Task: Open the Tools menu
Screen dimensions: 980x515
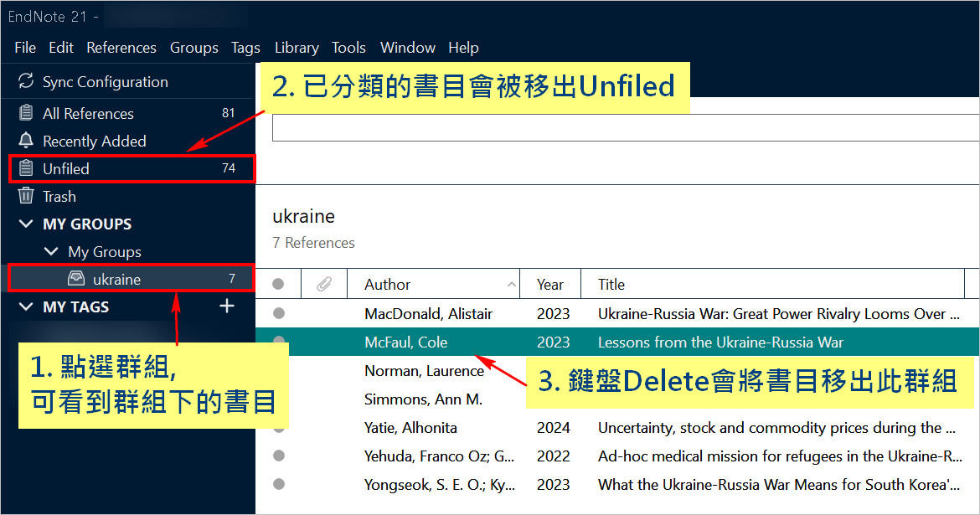Action: pyautogui.click(x=348, y=48)
